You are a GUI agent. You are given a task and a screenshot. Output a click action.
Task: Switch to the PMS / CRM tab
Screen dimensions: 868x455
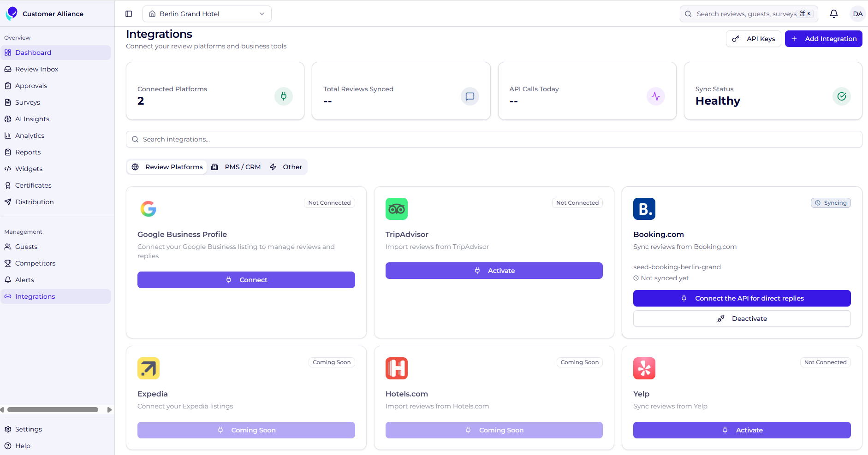tap(236, 167)
